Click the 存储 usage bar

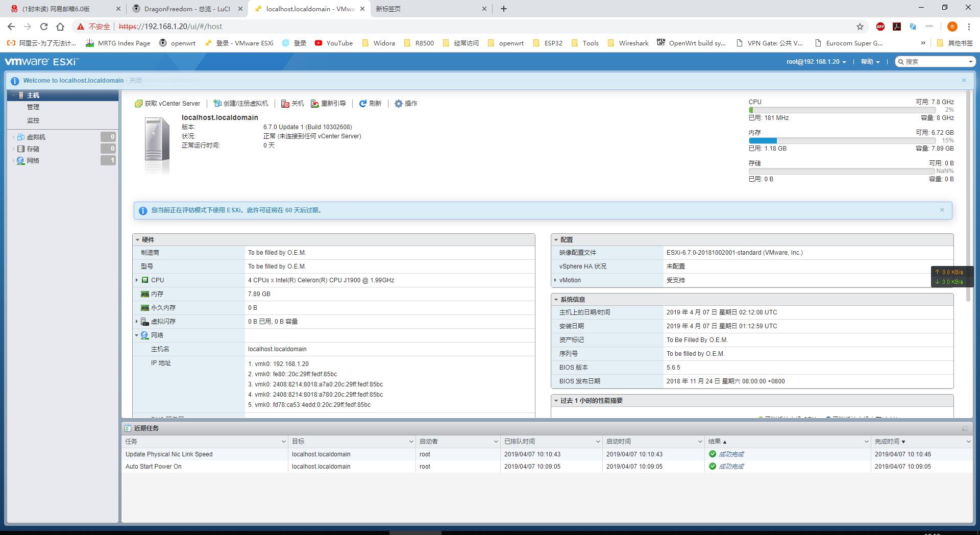[x=842, y=171]
